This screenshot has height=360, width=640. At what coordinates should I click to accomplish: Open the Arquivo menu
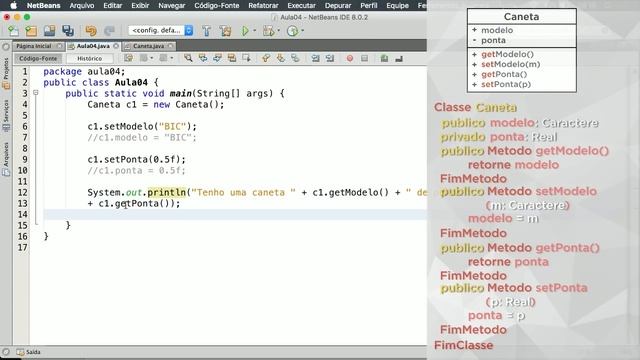point(82,5)
